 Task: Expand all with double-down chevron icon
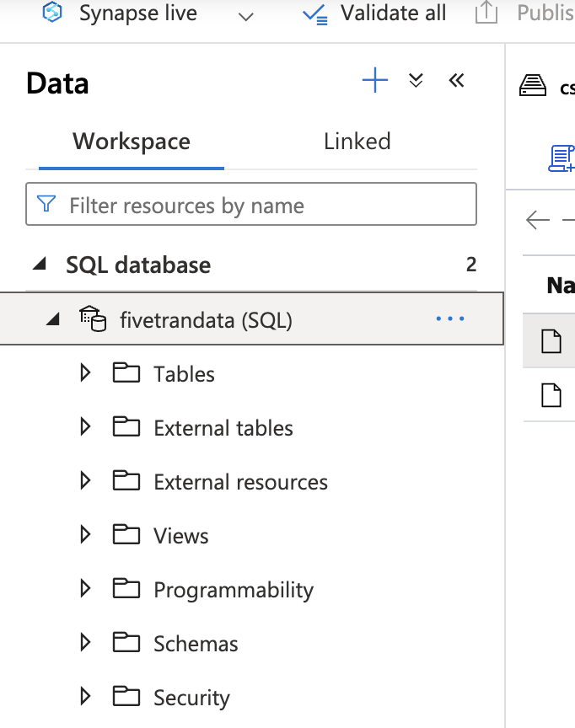[x=416, y=80]
